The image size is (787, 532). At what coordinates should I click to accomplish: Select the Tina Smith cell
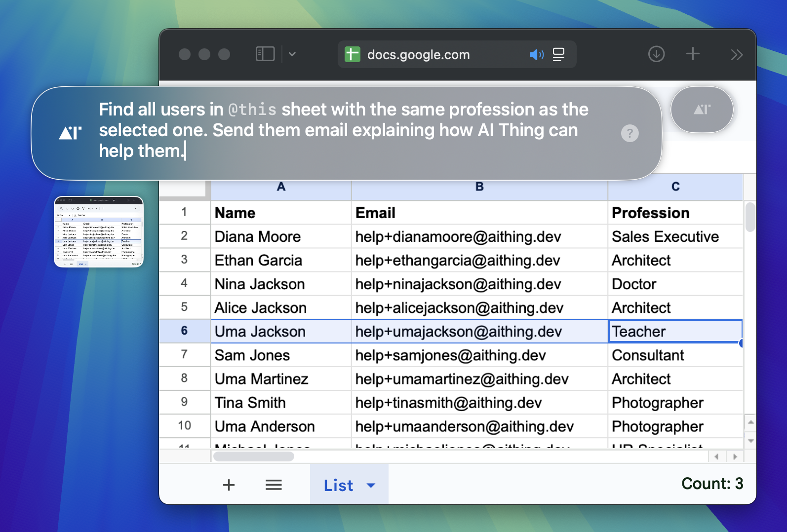point(281,402)
